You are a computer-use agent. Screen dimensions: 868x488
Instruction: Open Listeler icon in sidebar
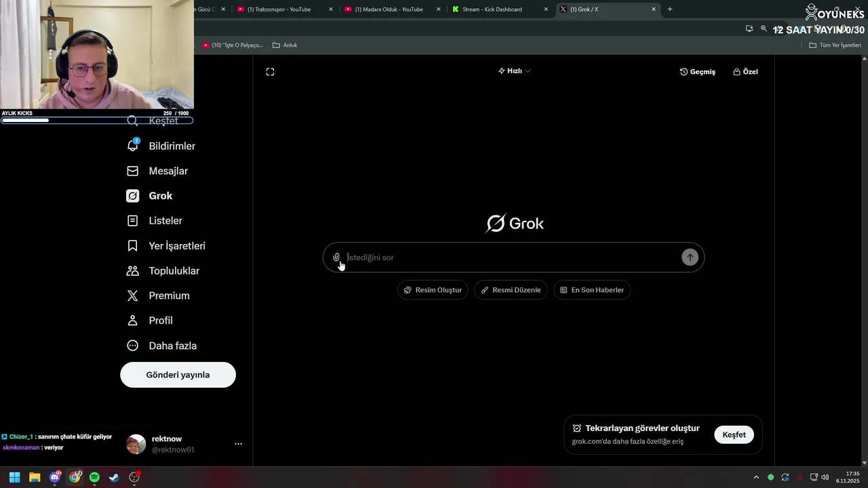pos(133,221)
